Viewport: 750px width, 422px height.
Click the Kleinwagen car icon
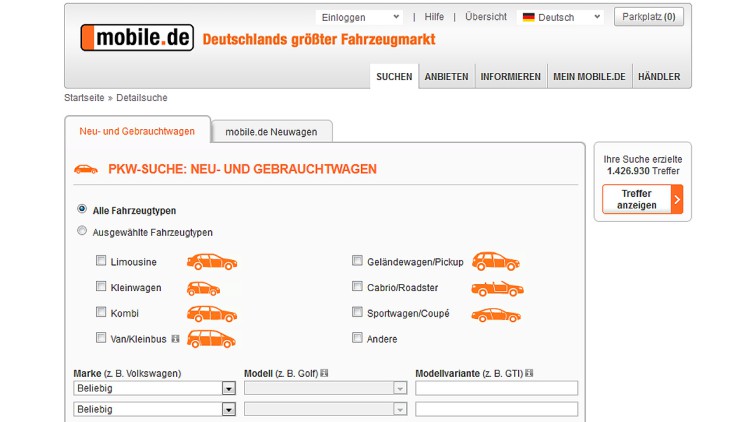point(203,288)
